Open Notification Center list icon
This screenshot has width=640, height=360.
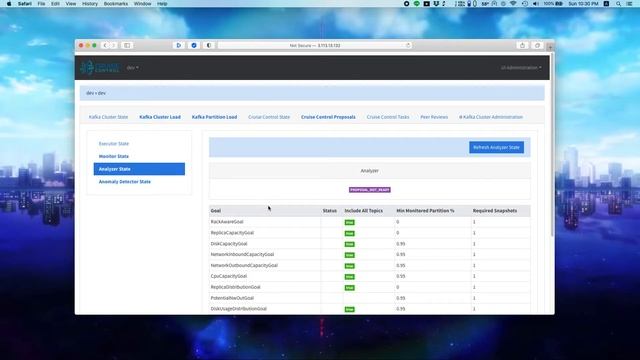coord(630,4)
